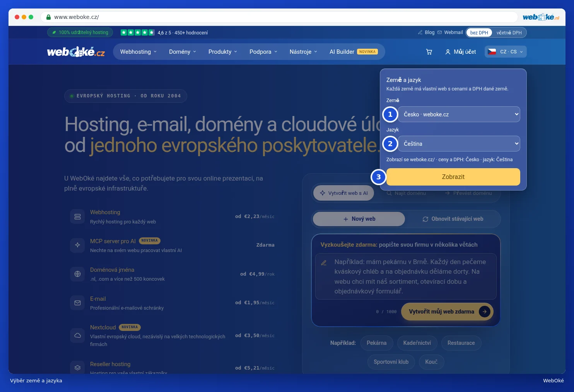Choose the Kouč example chip
574x392 pixels.
[x=431, y=362]
